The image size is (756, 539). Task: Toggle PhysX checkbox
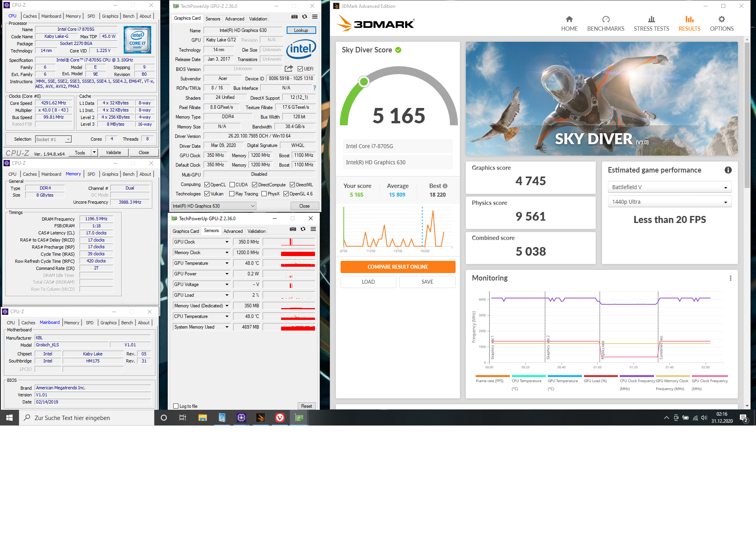coord(264,194)
